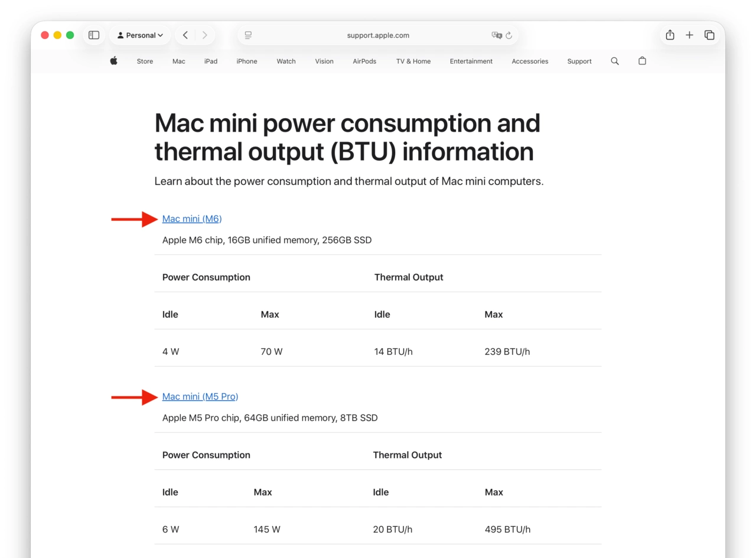The image size is (756, 558).
Task: Open the iPad menu item
Action: pos(211,61)
